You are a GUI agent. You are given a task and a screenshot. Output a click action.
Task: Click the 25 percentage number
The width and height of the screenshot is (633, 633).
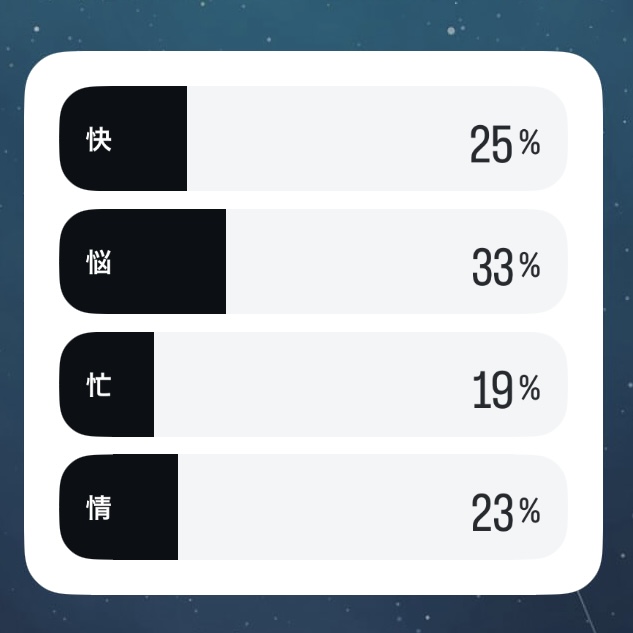[x=490, y=146]
